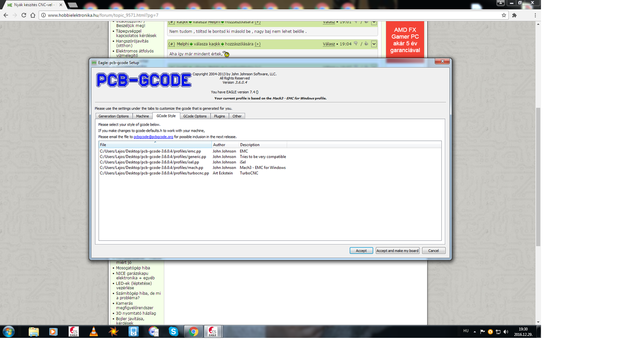Expand the 19:04 post options dropdown

[x=374, y=44]
